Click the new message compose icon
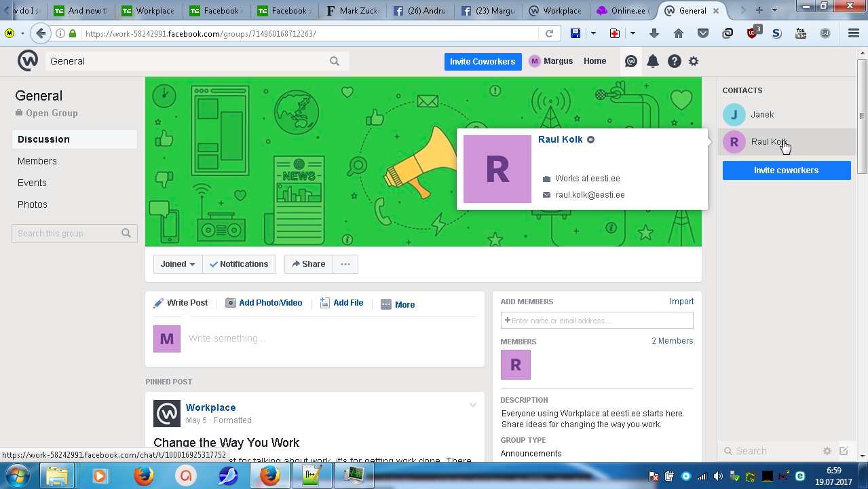 (x=844, y=451)
